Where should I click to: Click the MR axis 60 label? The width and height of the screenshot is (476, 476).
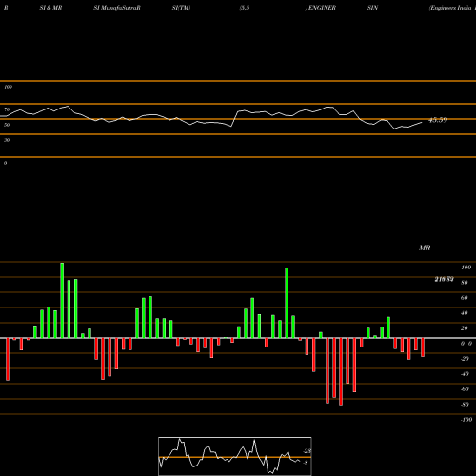click(464, 298)
